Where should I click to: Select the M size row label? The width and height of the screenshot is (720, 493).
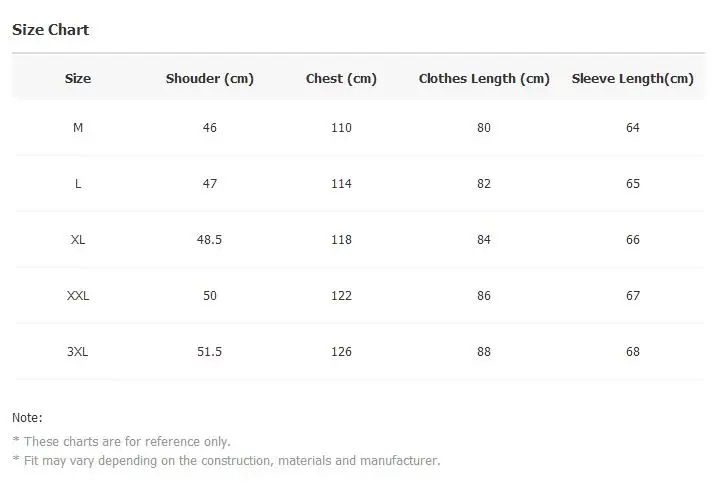point(78,128)
